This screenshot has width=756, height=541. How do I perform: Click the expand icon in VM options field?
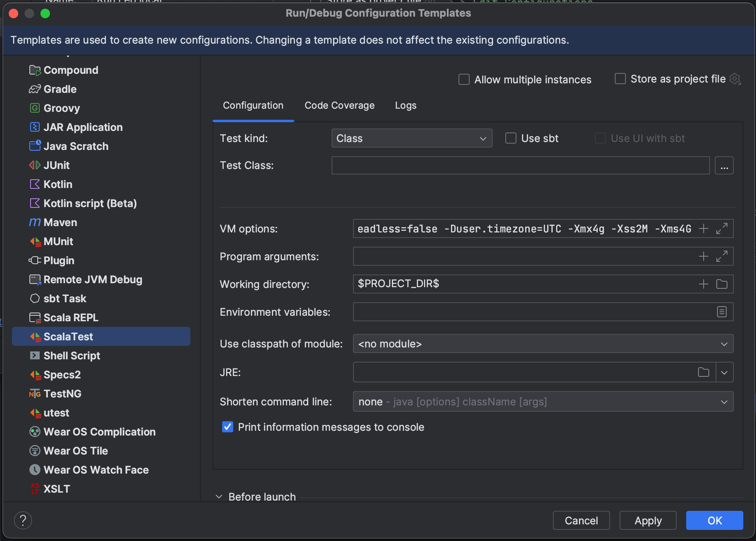coord(721,229)
